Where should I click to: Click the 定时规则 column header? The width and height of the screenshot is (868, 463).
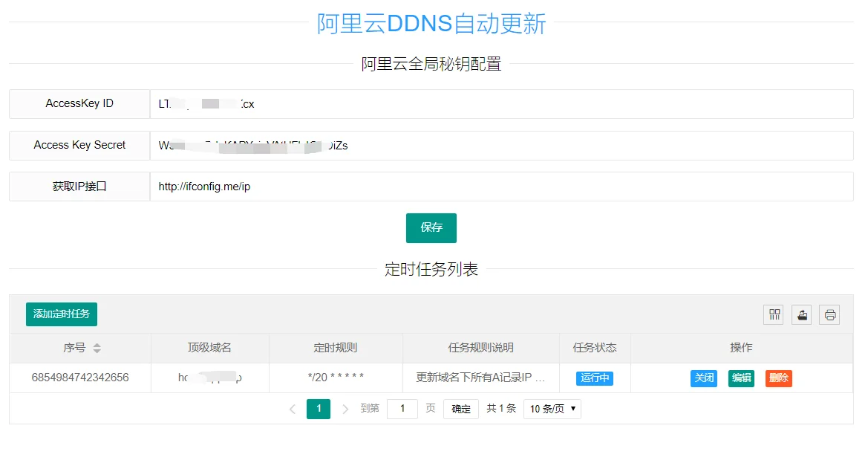336,348
